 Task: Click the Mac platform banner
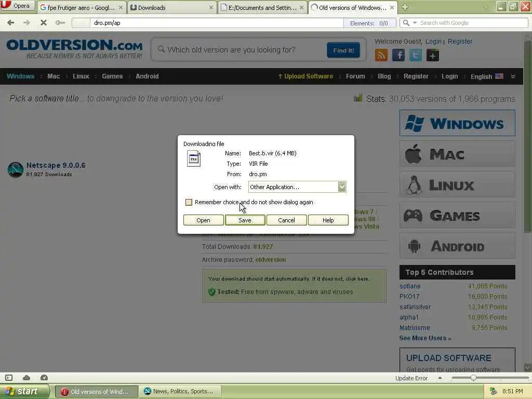pyautogui.click(x=457, y=154)
